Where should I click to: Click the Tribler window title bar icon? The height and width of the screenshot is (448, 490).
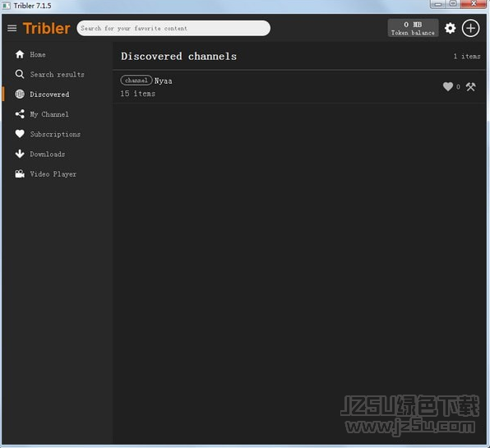click(6, 6)
